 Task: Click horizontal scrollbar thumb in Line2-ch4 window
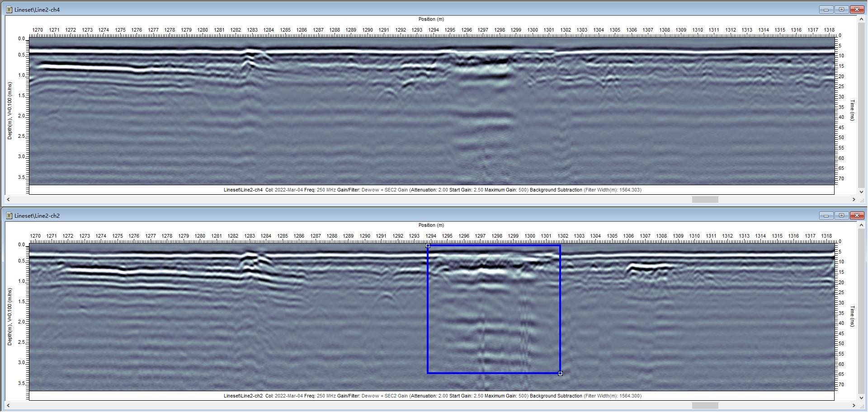[705, 199]
